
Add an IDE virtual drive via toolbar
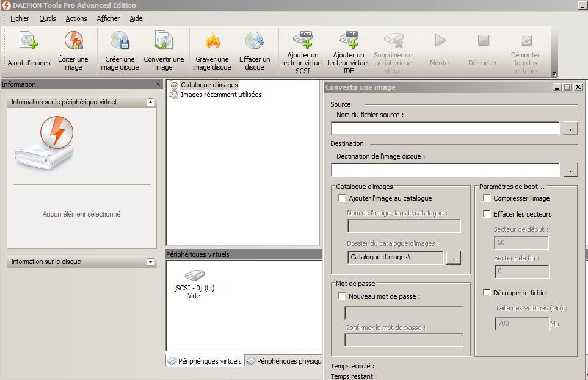(x=349, y=40)
